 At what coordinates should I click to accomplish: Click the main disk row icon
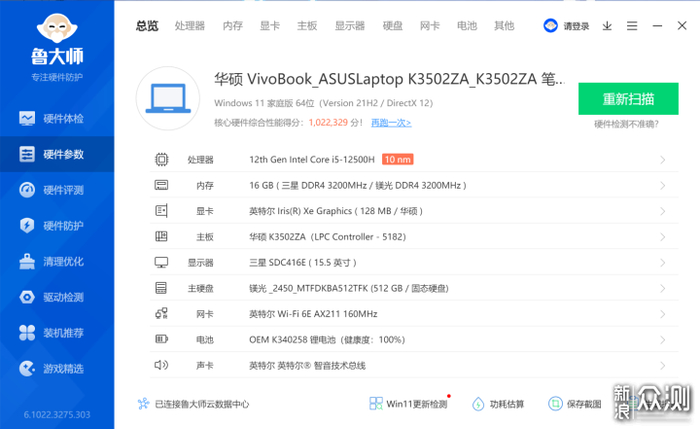161,288
